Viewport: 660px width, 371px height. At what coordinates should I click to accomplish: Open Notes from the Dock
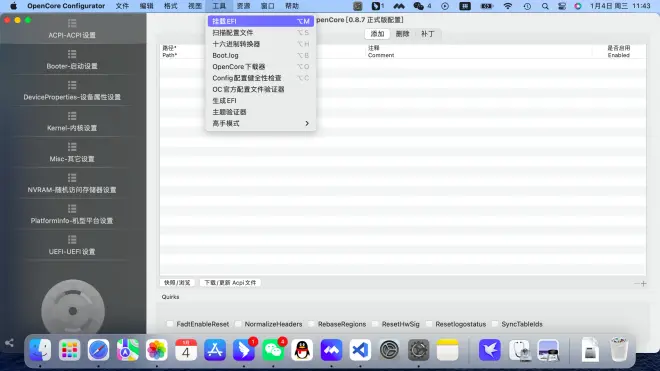pyautogui.click(x=447, y=350)
